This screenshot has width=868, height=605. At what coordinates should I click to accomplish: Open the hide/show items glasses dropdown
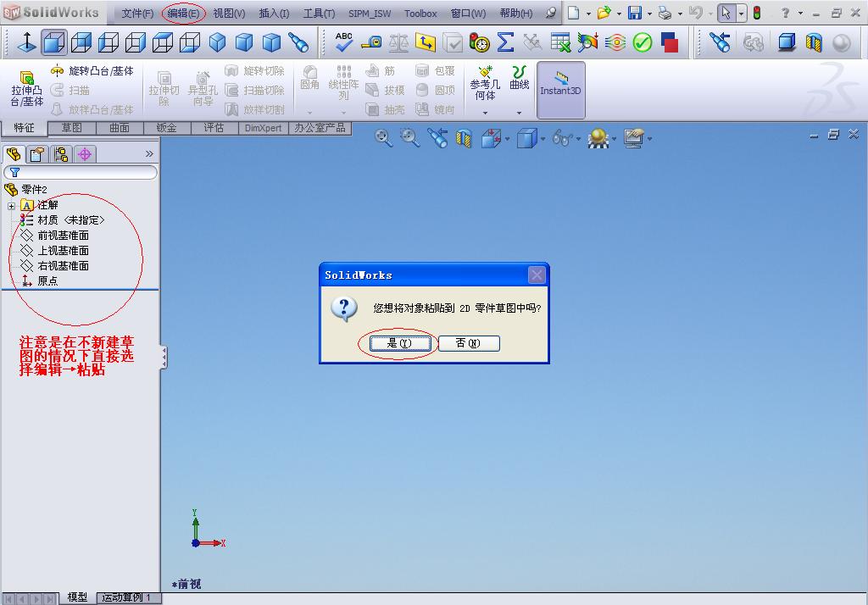coord(578,138)
